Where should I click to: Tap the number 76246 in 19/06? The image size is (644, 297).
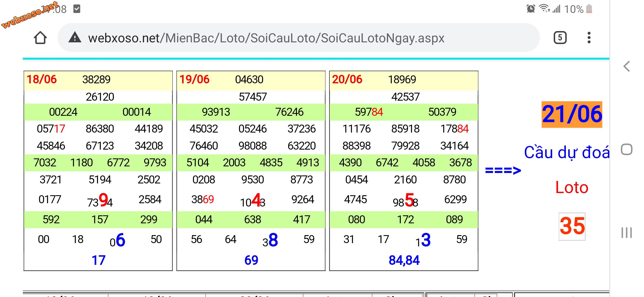tap(289, 112)
